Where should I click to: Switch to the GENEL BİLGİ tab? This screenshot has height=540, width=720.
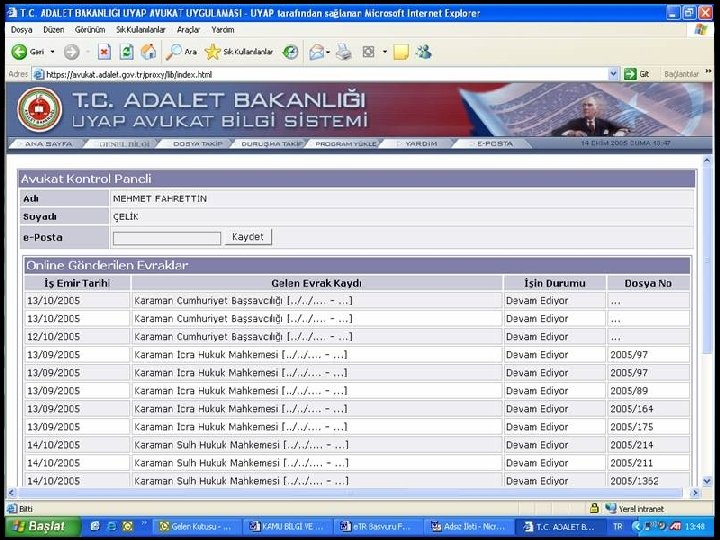point(124,144)
